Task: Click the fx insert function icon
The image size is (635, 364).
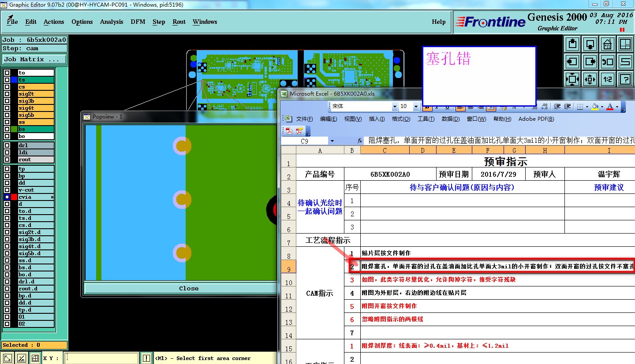Action: (360, 141)
